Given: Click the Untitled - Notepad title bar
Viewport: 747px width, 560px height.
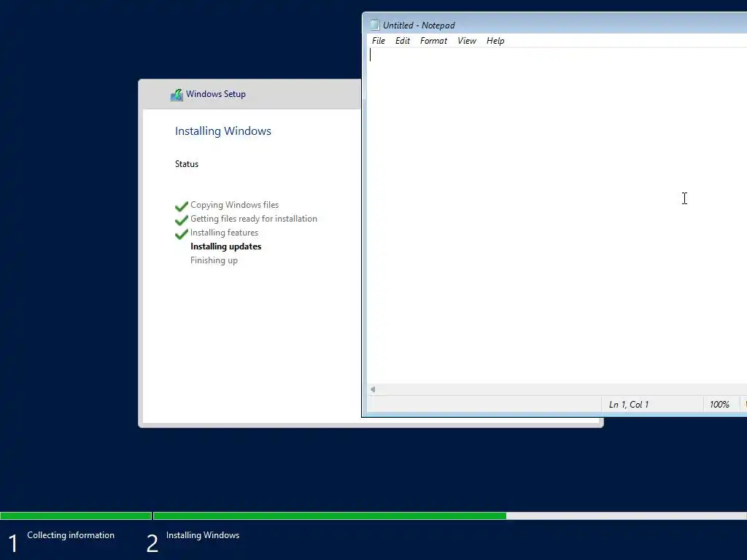Looking at the screenshot, I should (555, 25).
